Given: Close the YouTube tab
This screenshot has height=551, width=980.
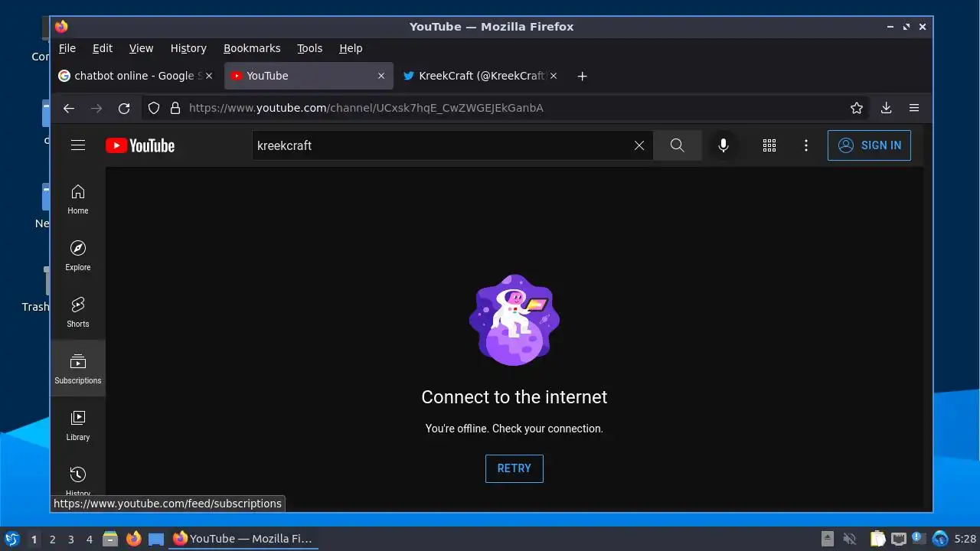Looking at the screenshot, I should tap(381, 76).
